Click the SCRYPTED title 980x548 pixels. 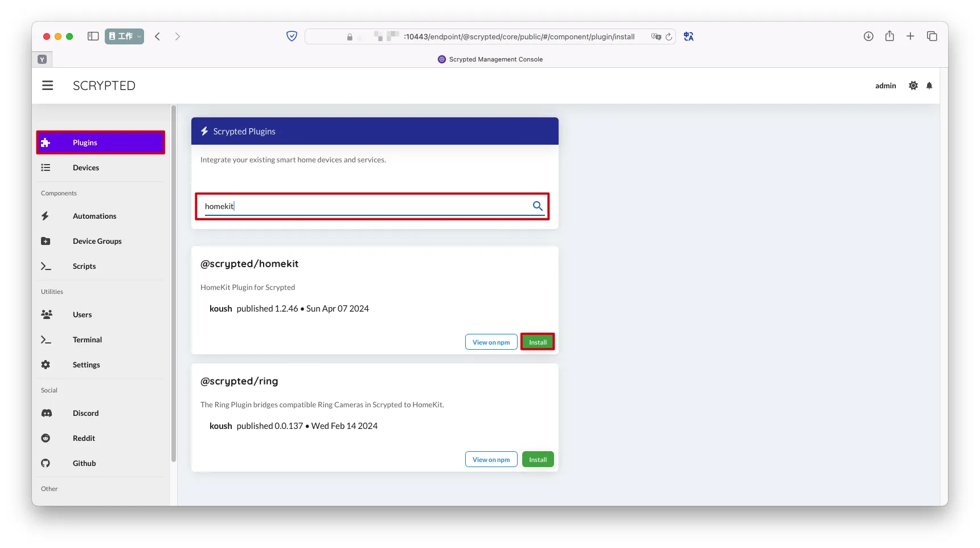click(x=104, y=85)
